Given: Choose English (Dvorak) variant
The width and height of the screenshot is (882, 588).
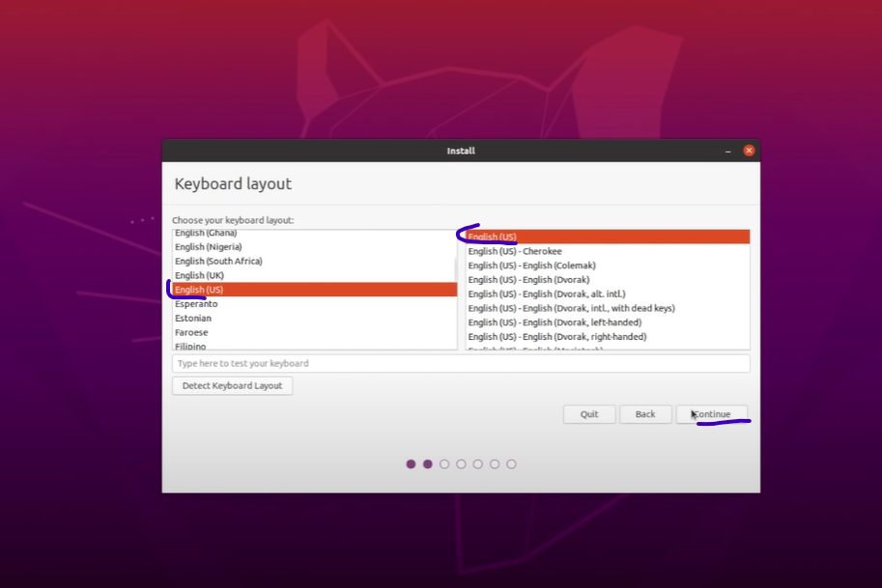Looking at the screenshot, I should (528, 280).
